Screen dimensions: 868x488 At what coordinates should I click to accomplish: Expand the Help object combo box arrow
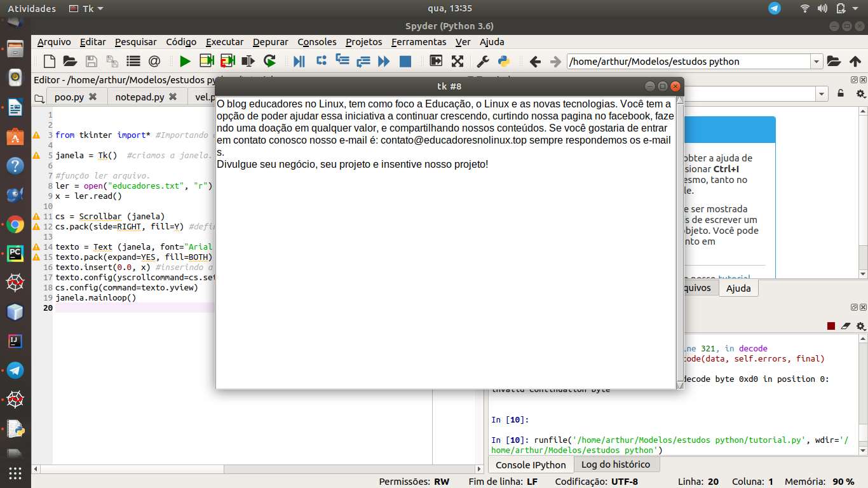822,93
